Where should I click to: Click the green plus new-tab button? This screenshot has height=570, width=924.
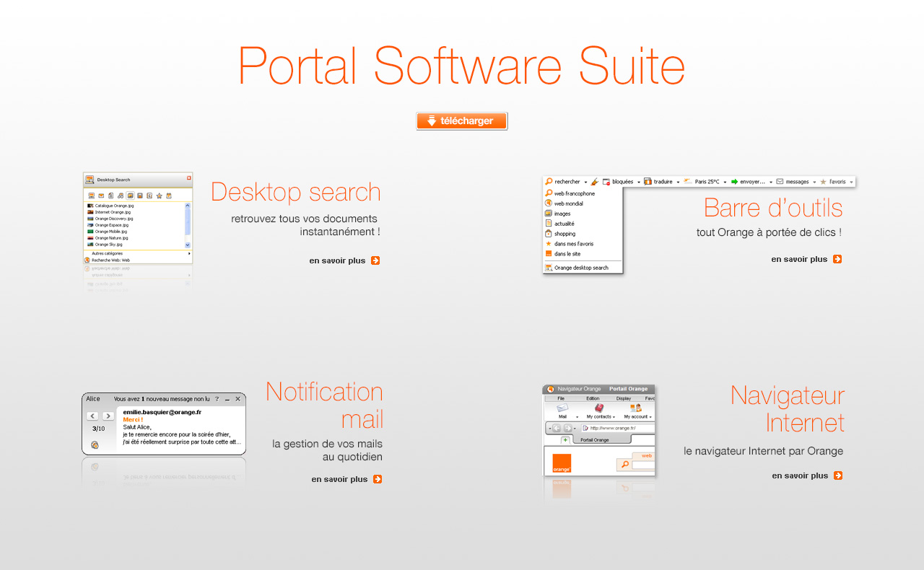point(565,440)
